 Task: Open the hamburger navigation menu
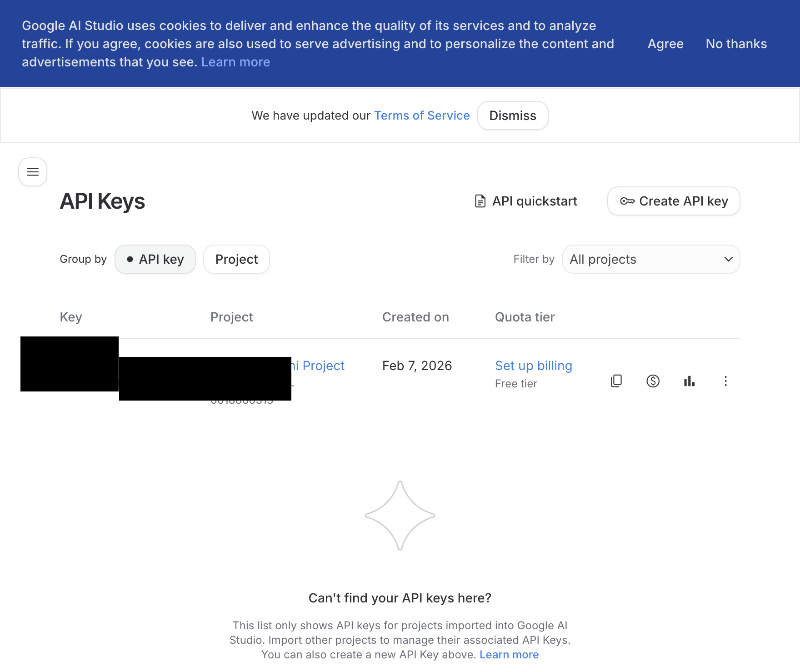tap(32, 171)
